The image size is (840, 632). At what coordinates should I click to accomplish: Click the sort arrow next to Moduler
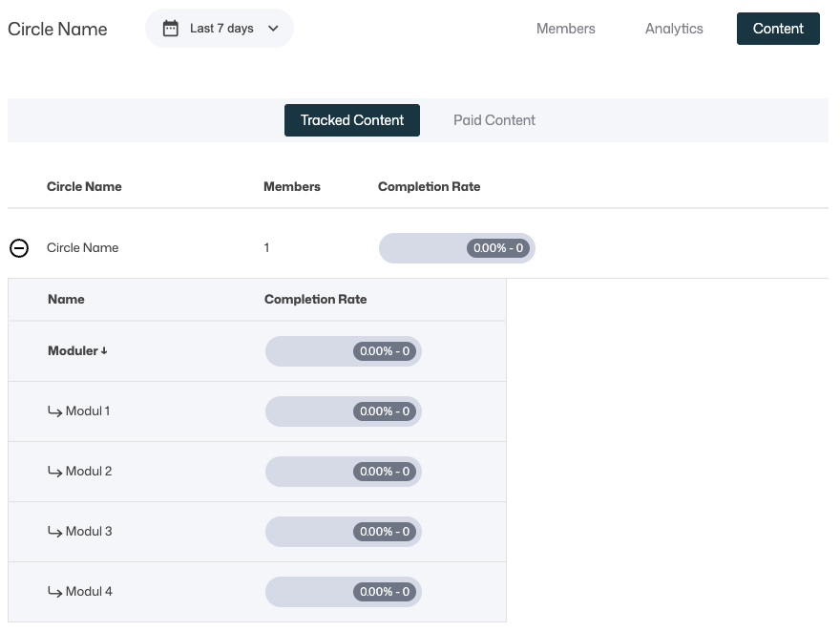pos(104,351)
